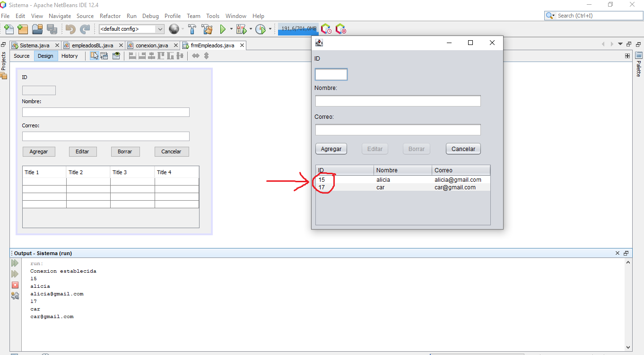The image size is (644, 355).
Task: Focus the Correo field in running window
Action: click(398, 130)
